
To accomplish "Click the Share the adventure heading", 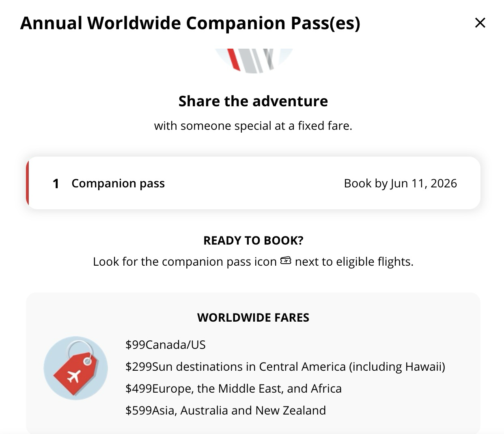I will click(x=252, y=101).
